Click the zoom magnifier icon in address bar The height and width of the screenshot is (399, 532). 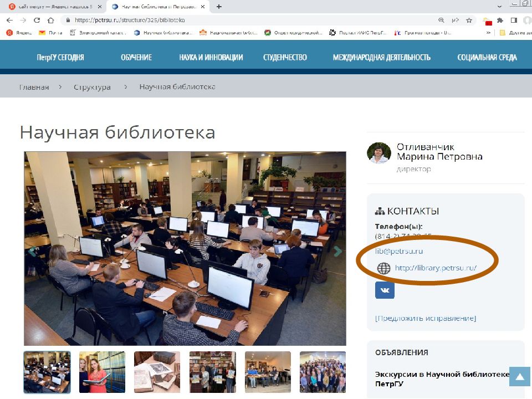click(441, 20)
